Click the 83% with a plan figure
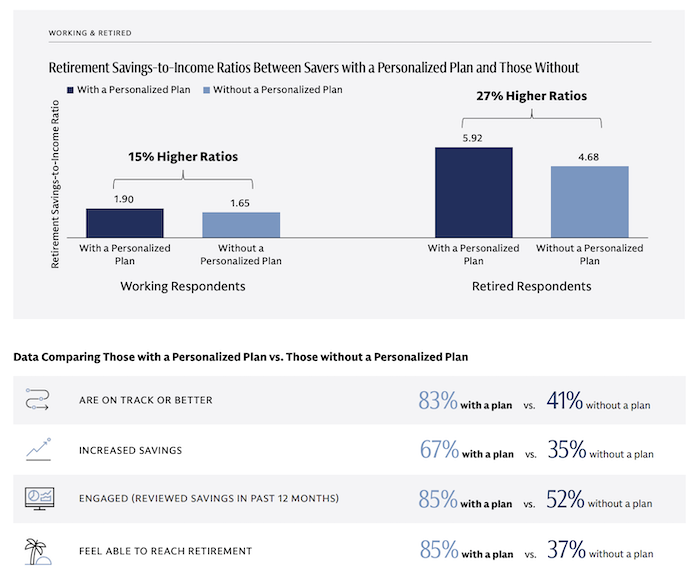The image size is (700, 583). coord(438,401)
